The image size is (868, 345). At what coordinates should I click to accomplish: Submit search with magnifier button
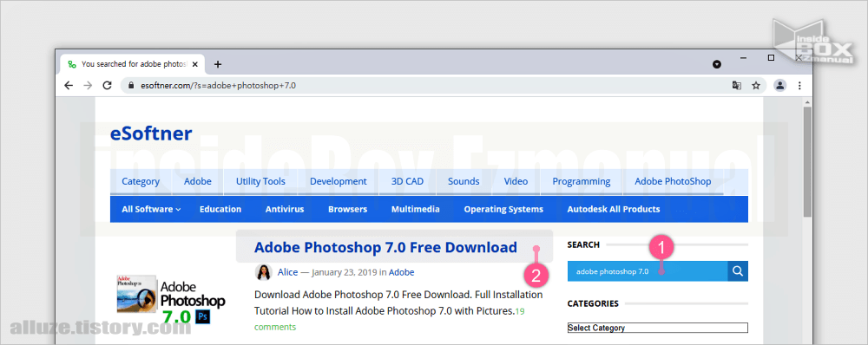click(x=737, y=271)
